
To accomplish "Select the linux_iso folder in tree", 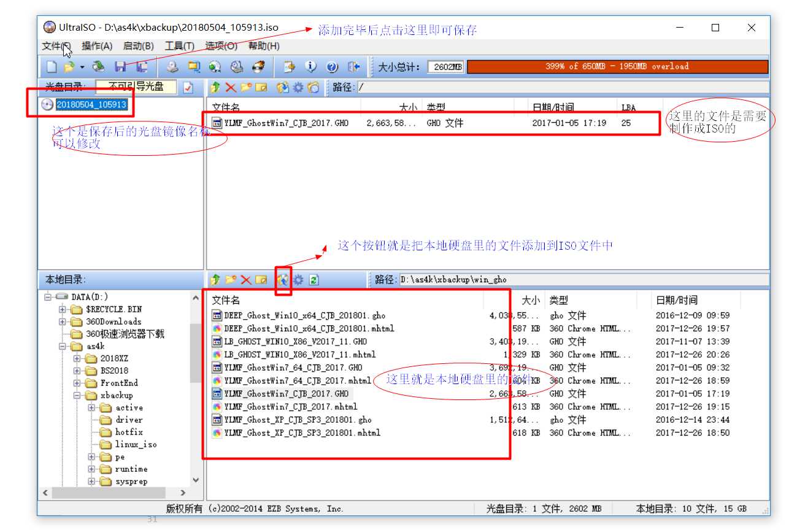I will pos(136,444).
